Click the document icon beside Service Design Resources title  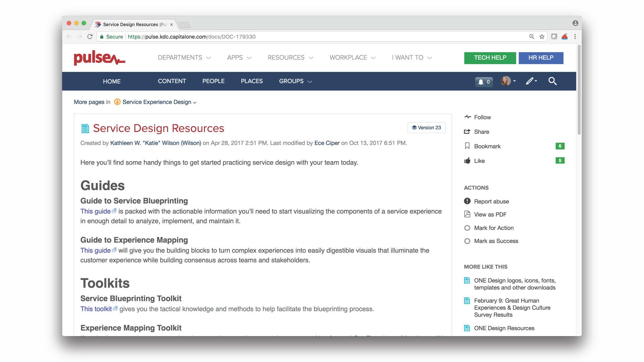coord(85,128)
